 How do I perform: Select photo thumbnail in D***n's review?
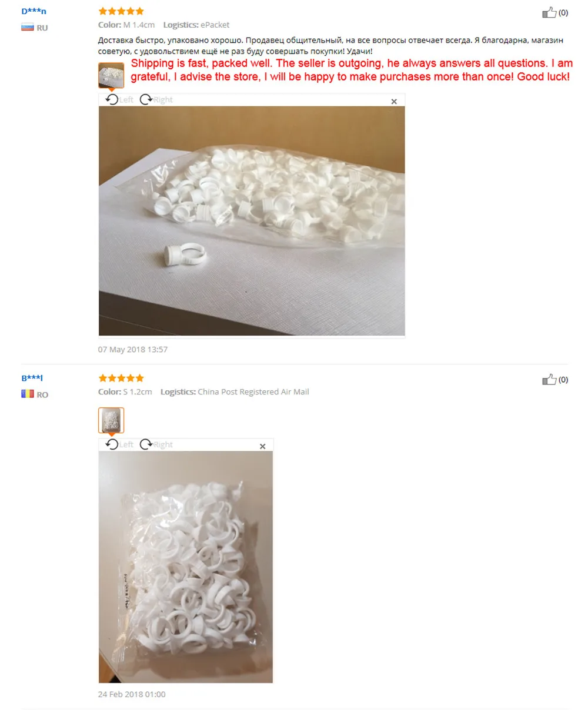(x=111, y=75)
